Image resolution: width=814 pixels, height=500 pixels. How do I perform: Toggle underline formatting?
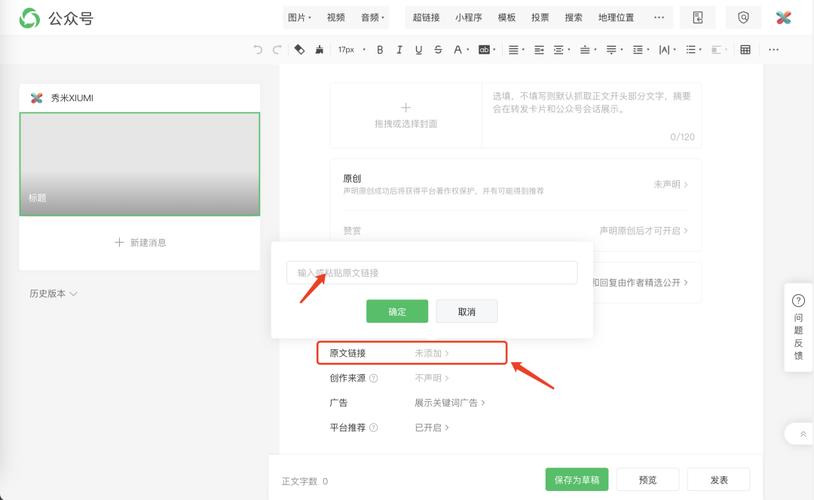coord(418,50)
